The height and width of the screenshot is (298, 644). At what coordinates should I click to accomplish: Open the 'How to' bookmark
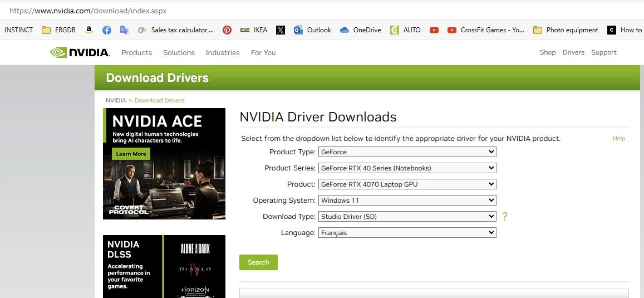click(625, 30)
